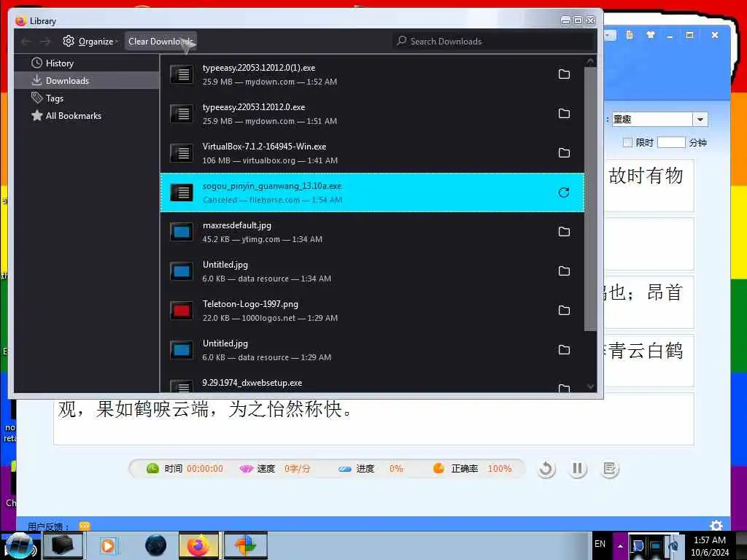Select Downloads in the Library sidebar
747x560 pixels.
tap(87, 80)
